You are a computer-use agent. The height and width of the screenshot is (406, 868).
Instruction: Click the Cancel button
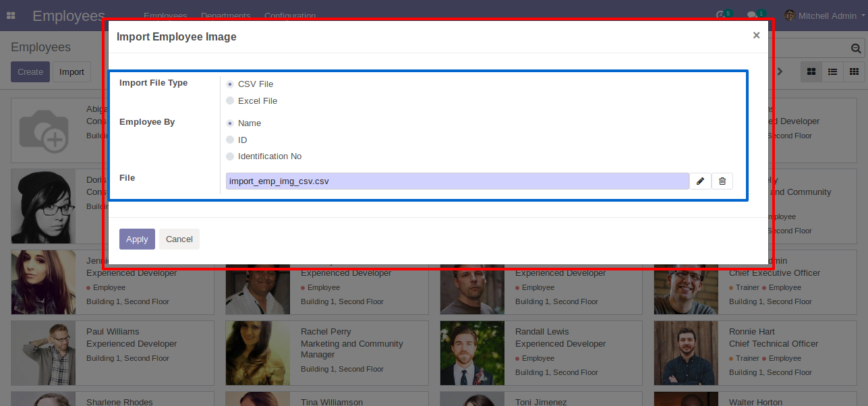[x=179, y=239]
